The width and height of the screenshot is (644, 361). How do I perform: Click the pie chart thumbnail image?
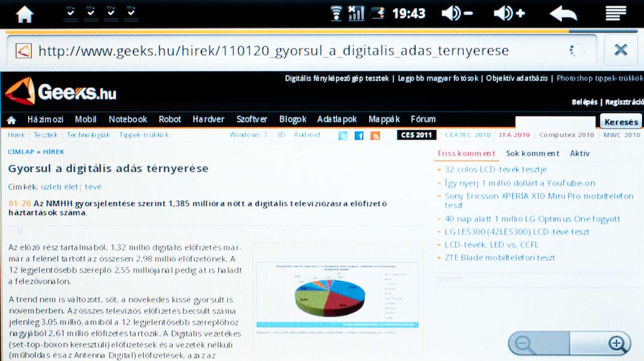(338, 297)
